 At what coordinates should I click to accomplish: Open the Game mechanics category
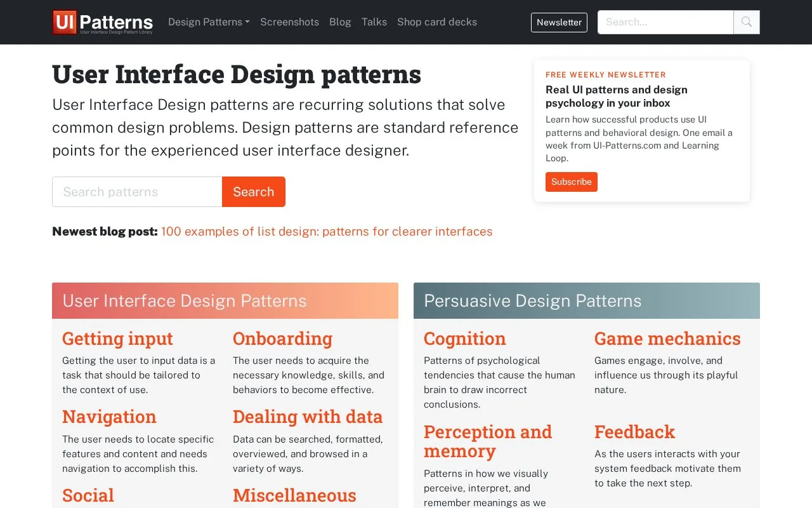(667, 338)
